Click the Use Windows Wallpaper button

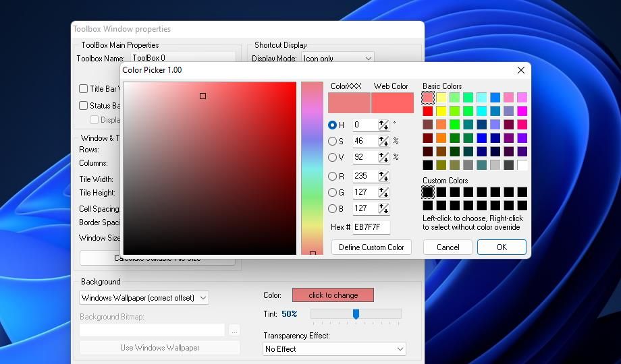point(159,348)
